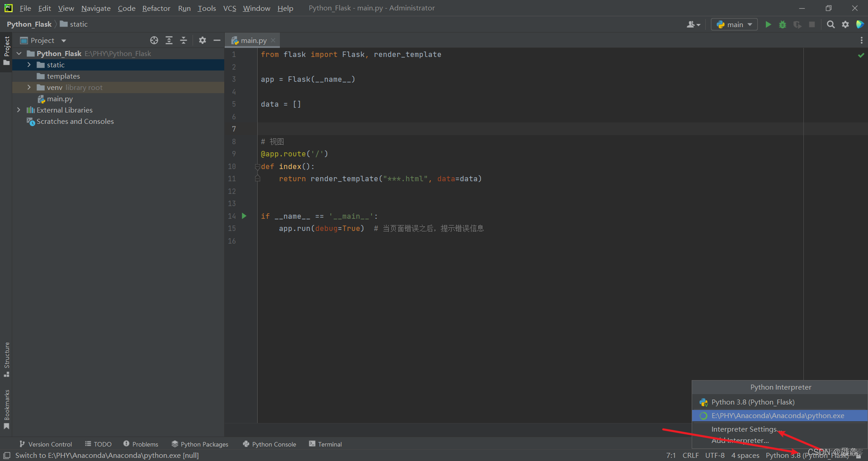
Task: Open the Project side tool tab
Action: pyautogui.click(x=6, y=50)
